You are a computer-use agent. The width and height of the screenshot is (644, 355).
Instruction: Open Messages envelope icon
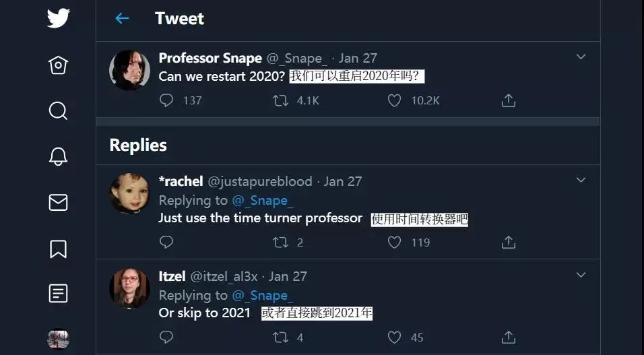59,202
